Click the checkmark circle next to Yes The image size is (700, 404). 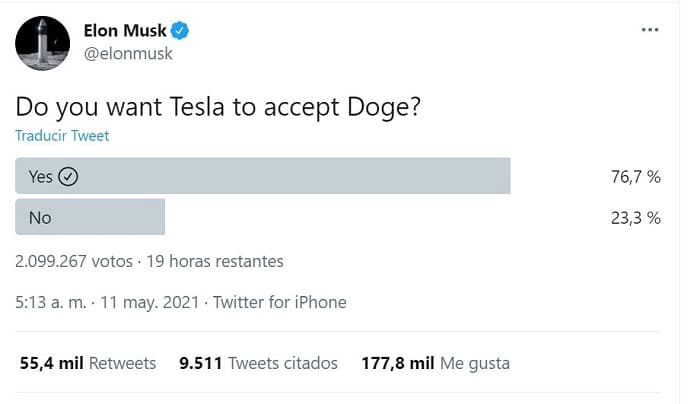click(68, 177)
